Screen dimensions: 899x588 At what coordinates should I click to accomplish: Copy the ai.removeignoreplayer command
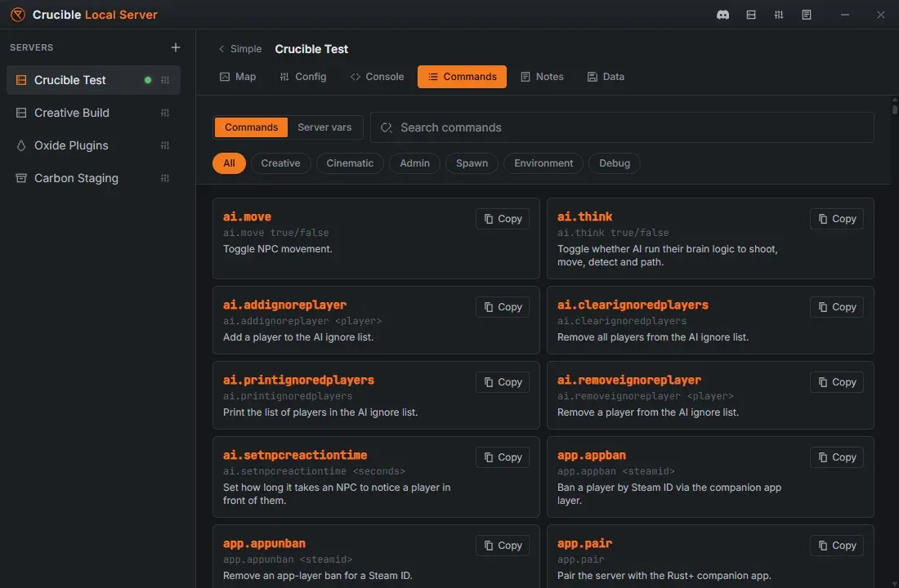[x=837, y=382]
